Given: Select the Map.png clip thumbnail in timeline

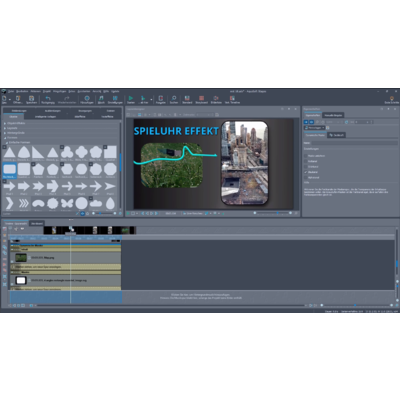Looking at the screenshot, I should (x=21, y=258).
